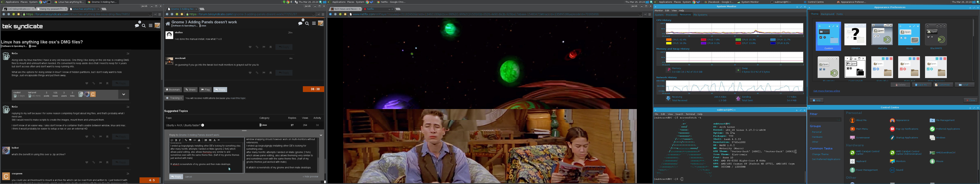Expand the topic summary chevron under NoGo's post

pyautogui.click(x=124, y=94)
